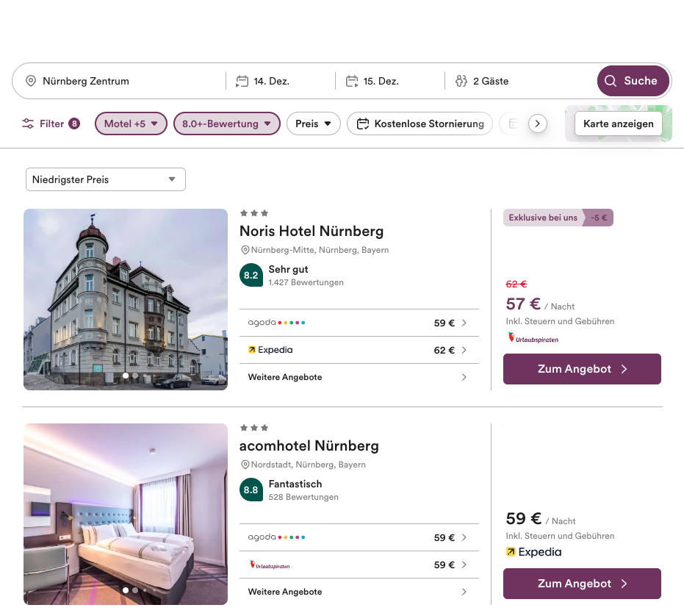Click the check-out calendar icon

click(352, 81)
